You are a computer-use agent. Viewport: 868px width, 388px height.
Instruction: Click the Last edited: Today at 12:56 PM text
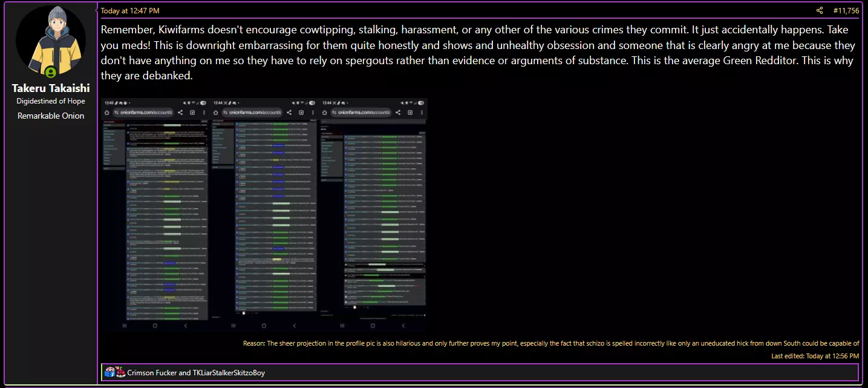click(x=815, y=356)
